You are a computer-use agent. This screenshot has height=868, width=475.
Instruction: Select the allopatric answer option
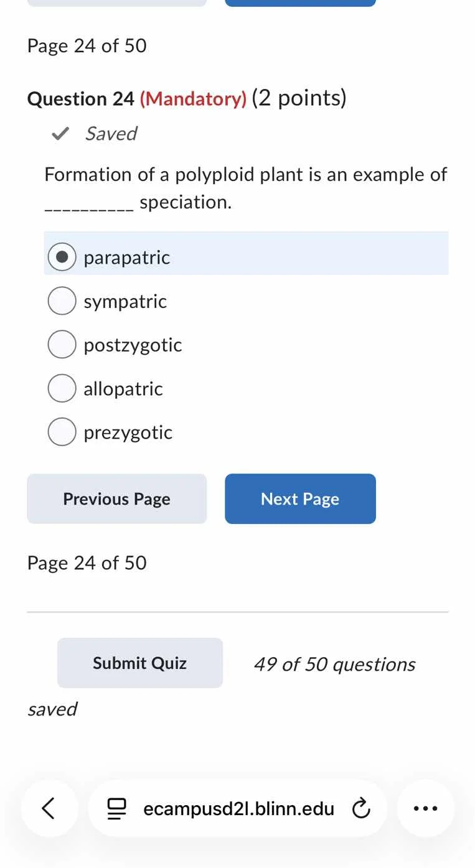pyautogui.click(x=62, y=388)
